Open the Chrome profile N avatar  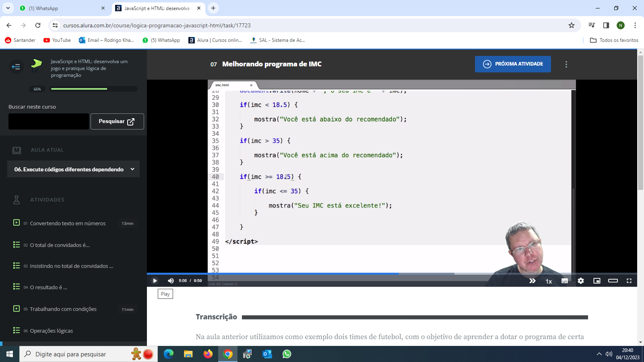pyautogui.click(x=621, y=25)
